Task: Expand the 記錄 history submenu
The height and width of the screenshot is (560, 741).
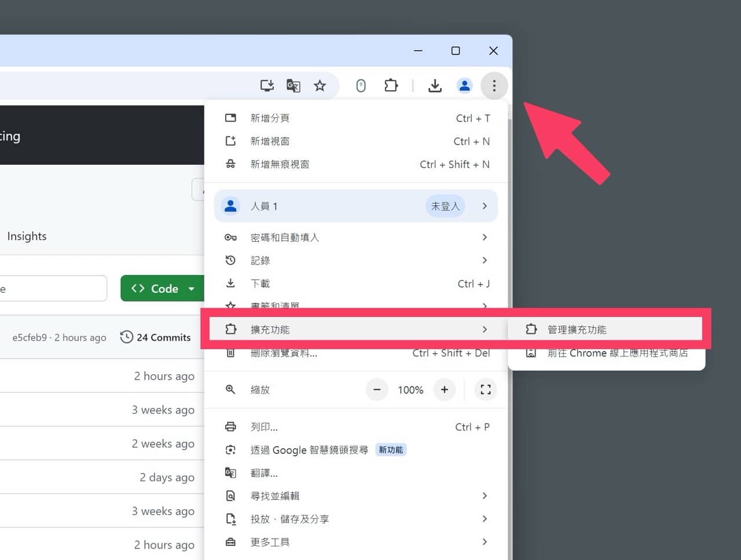Action: 356,260
